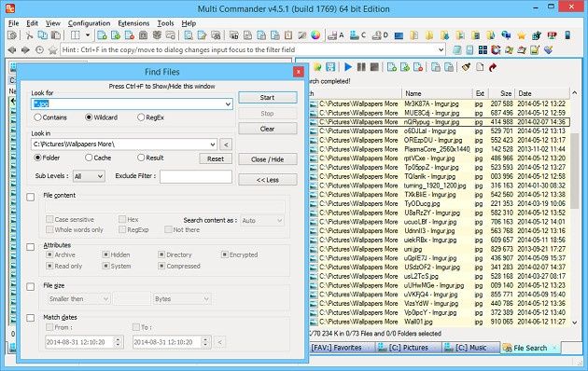The height and width of the screenshot is (371, 588).
Task: Click the star icon beside hint bar
Action: click(53, 49)
